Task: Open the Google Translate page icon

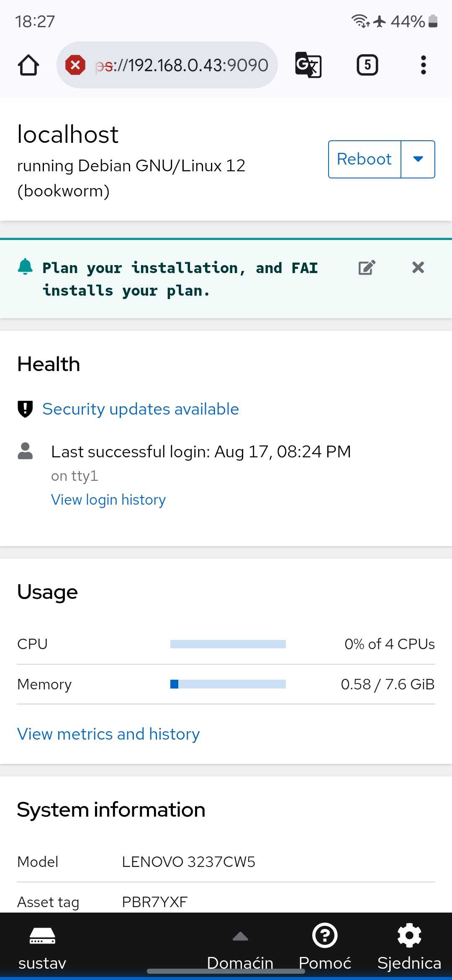Action: pyautogui.click(x=308, y=65)
